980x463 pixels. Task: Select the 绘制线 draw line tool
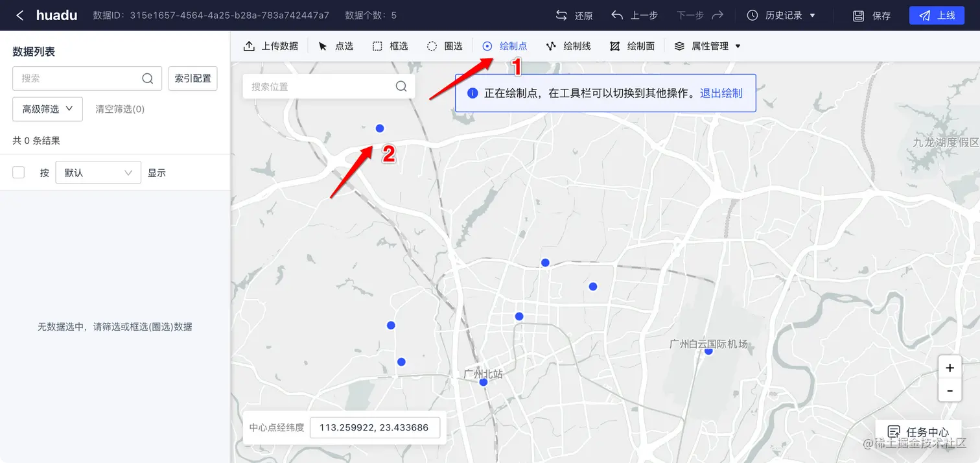(x=568, y=46)
